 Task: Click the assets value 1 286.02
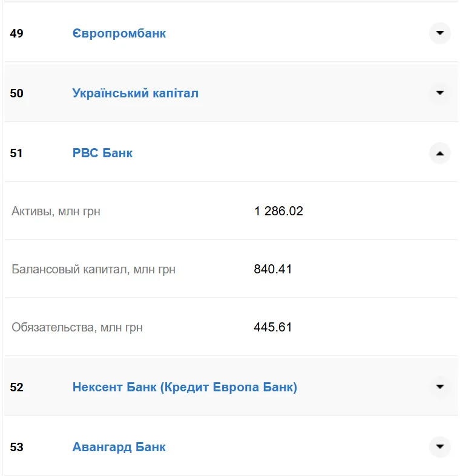278,211
